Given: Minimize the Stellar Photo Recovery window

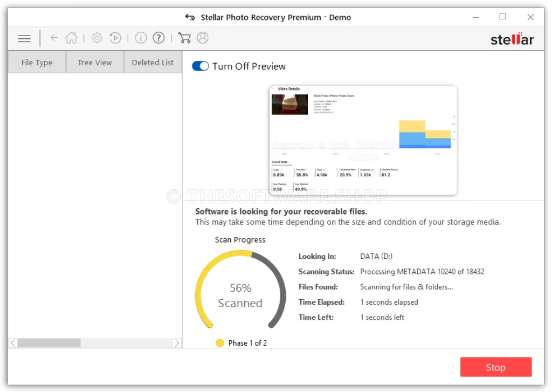Looking at the screenshot, I should point(475,17).
